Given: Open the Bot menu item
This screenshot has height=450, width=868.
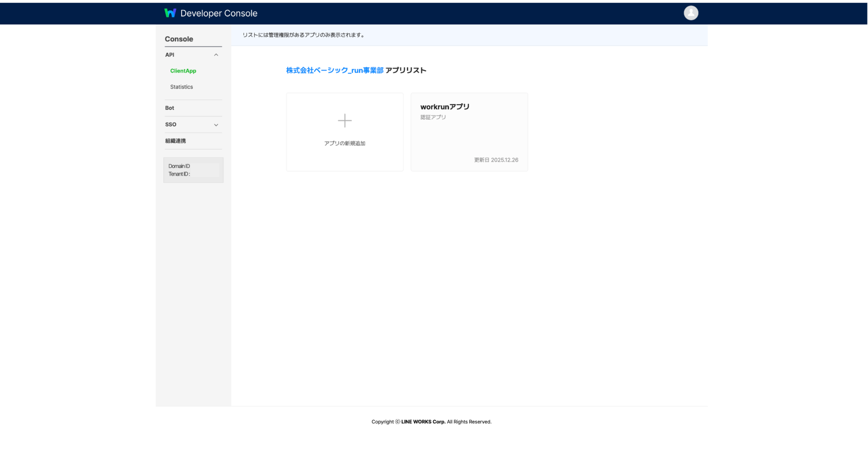Looking at the screenshot, I should point(170,108).
